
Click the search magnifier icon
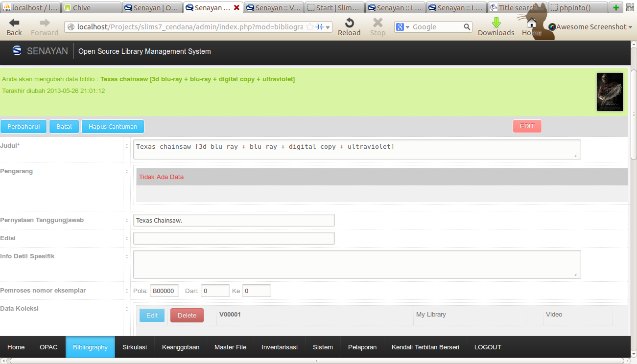pos(467,27)
